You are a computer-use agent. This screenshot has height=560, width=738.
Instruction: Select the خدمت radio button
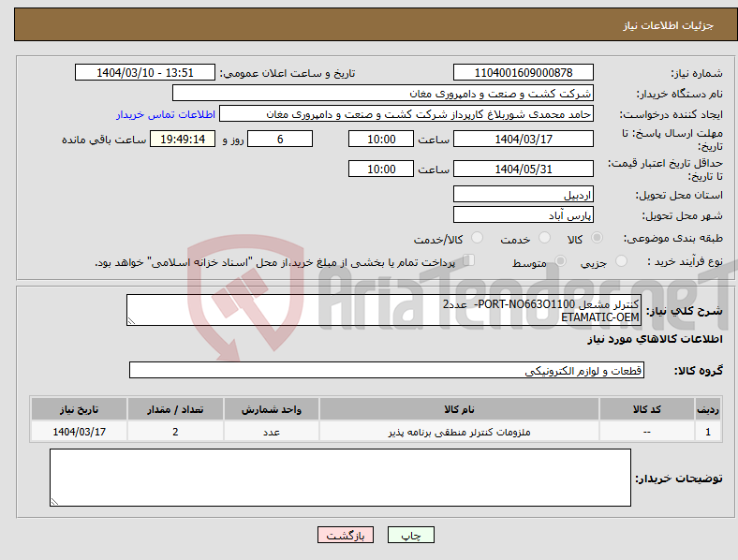pyautogui.click(x=544, y=238)
